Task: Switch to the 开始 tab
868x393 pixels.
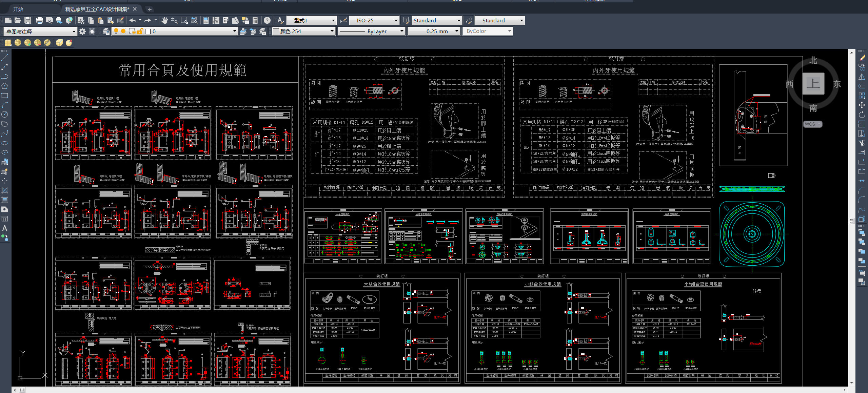Action: click(x=18, y=9)
